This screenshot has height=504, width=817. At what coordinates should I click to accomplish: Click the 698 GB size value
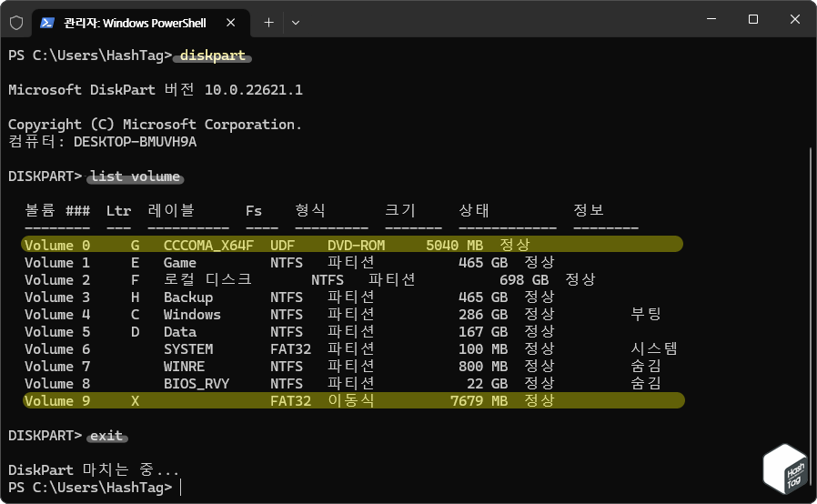[x=524, y=280]
